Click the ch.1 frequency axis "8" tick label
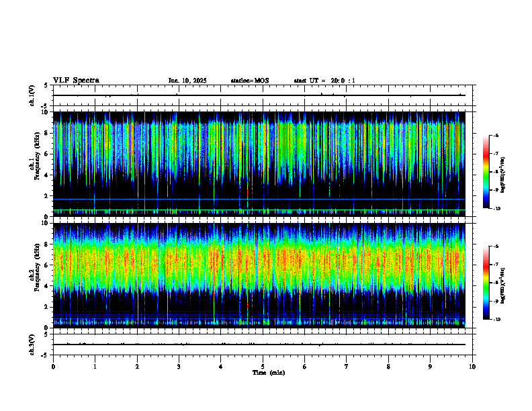 [x=47, y=133]
